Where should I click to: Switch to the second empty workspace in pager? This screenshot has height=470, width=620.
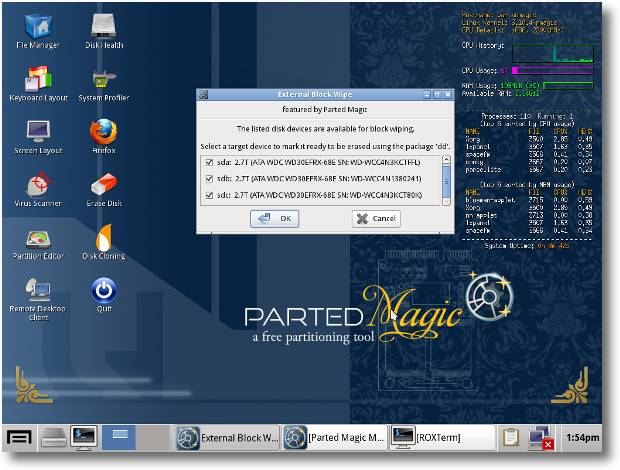153,438
